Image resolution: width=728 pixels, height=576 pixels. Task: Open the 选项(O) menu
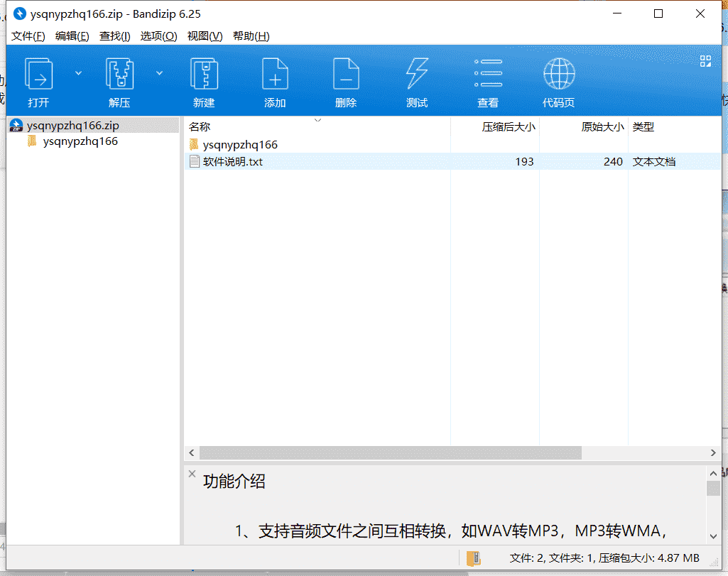(x=159, y=36)
